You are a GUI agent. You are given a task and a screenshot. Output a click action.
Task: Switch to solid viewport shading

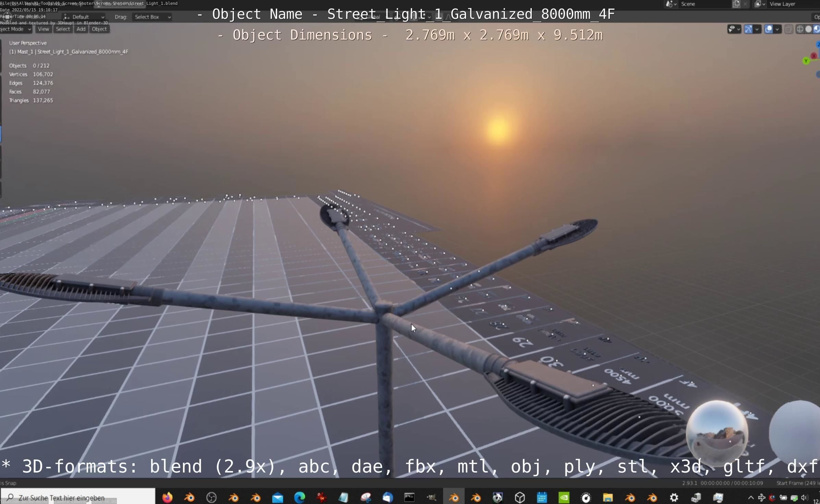coord(808,29)
